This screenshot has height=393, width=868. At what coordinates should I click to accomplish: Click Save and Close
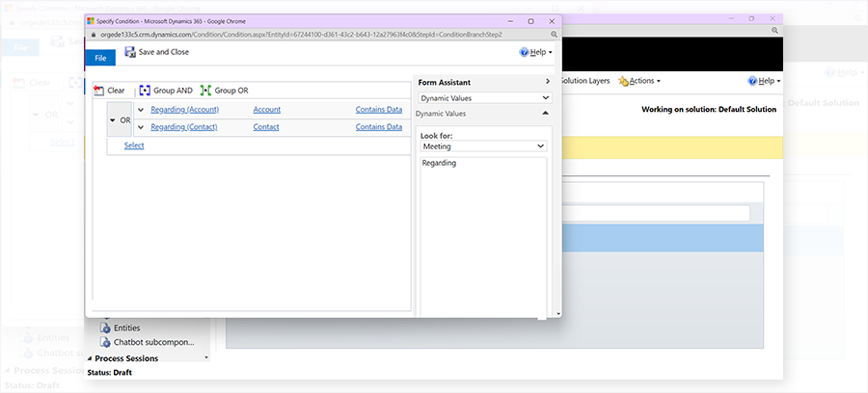click(156, 52)
